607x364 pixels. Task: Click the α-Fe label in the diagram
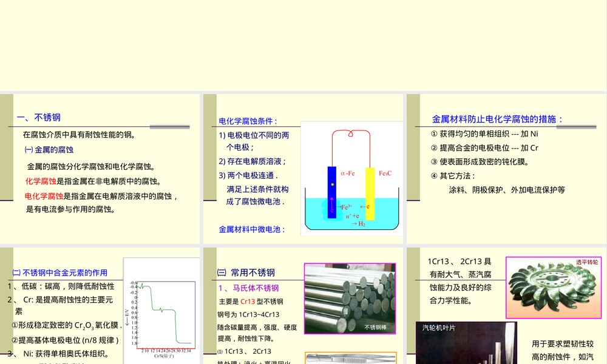(x=348, y=174)
